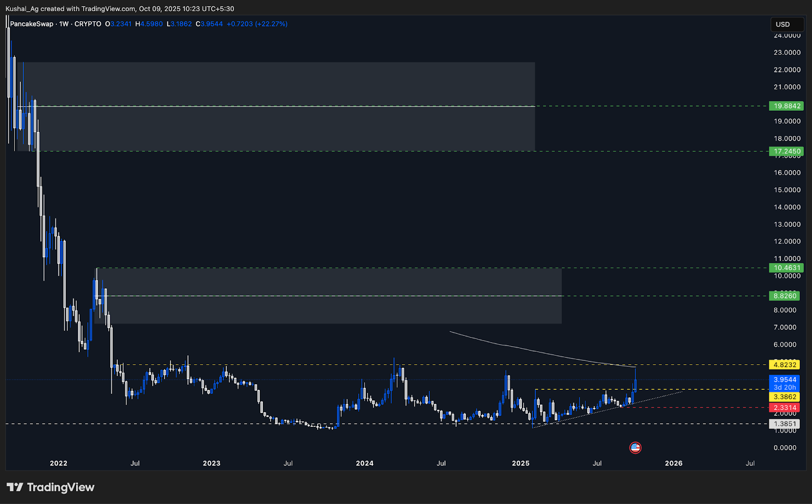Click the PancakeSwap symbol title
The image size is (812, 504).
(31, 24)
